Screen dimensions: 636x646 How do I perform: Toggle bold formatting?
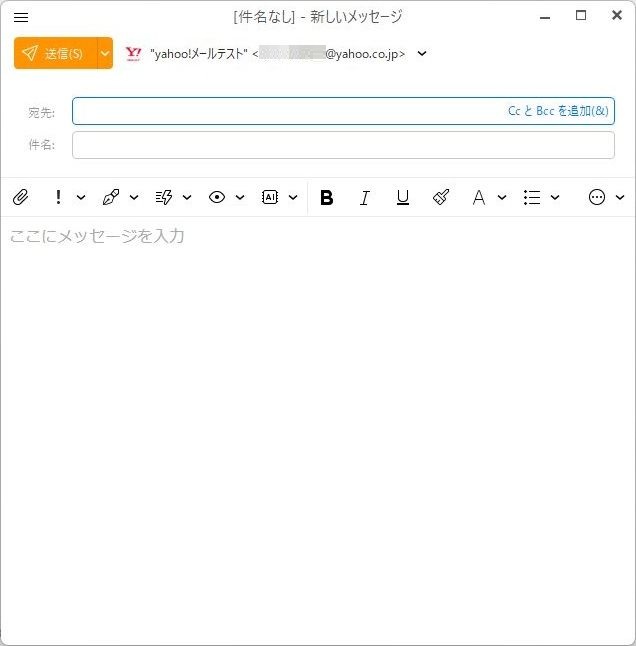[326, 198]
